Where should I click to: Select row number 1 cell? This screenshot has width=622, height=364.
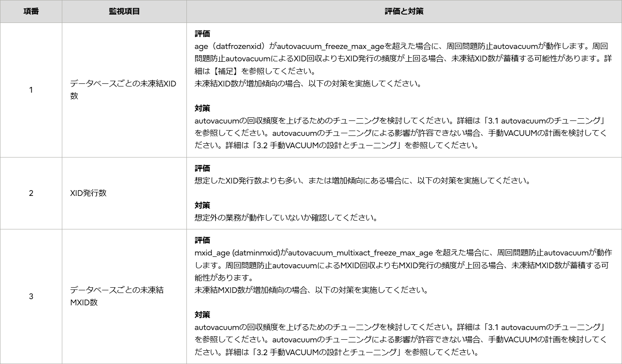pos(31,90)
